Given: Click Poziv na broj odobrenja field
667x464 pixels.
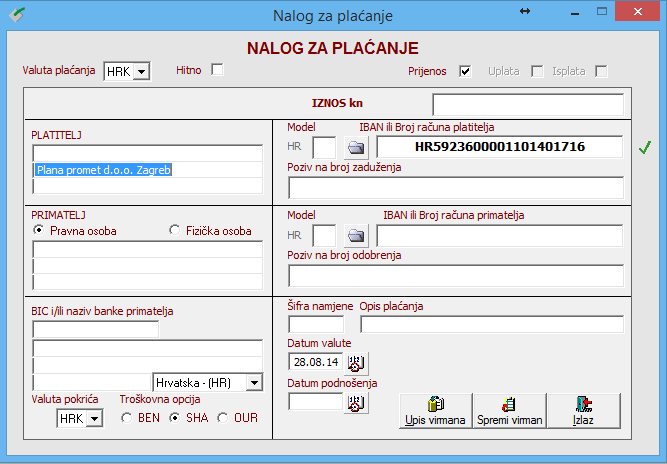Looking at the screenshot, I should (x=456, y=276).
